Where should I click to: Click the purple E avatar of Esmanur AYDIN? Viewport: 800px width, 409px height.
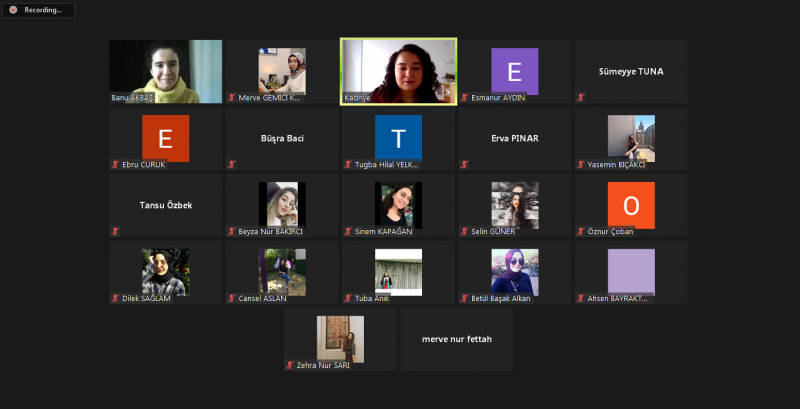[x=514, y=71]
